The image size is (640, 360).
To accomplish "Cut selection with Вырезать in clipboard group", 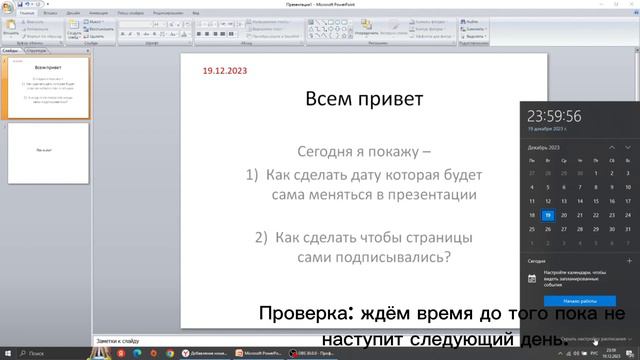I will point(33,22).
